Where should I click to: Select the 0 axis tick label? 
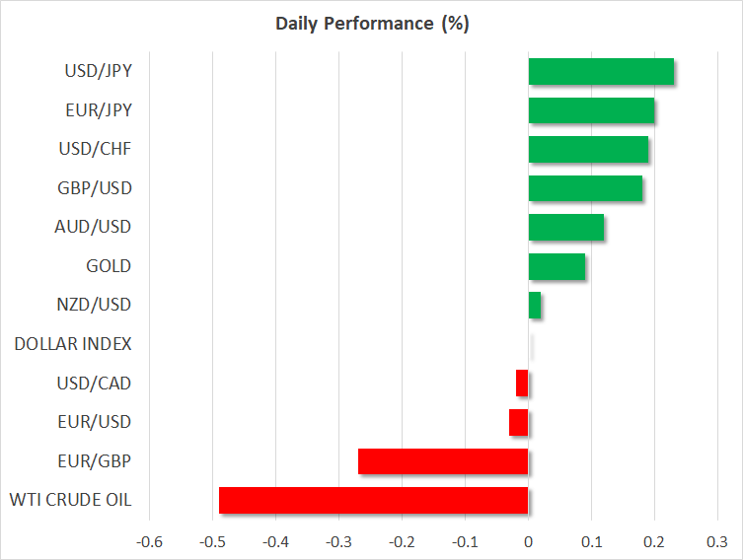pos(529,541)
